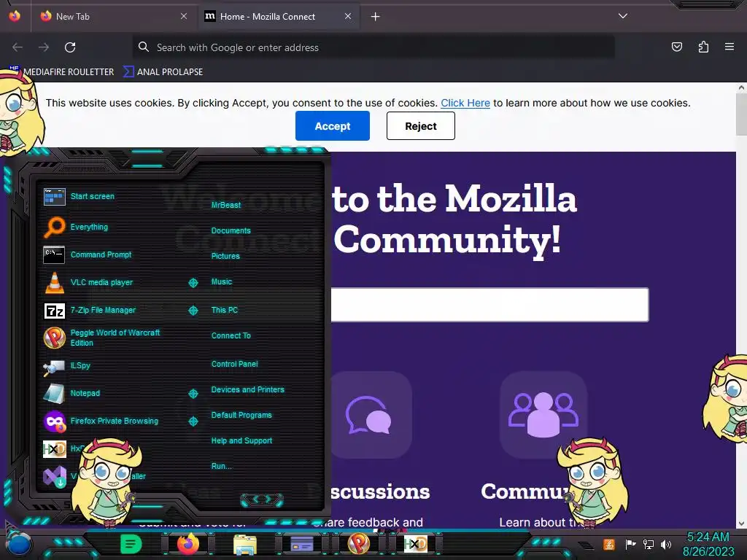Click the start menu power arrows button
This screenshot has height=560, width=747.
point(262,499)
